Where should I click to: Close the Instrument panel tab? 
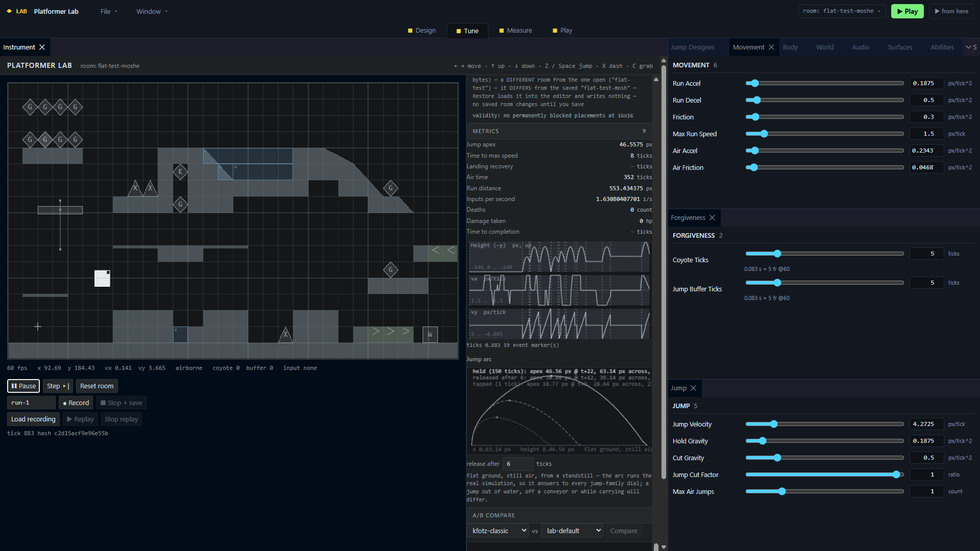[x=42, y=47]
